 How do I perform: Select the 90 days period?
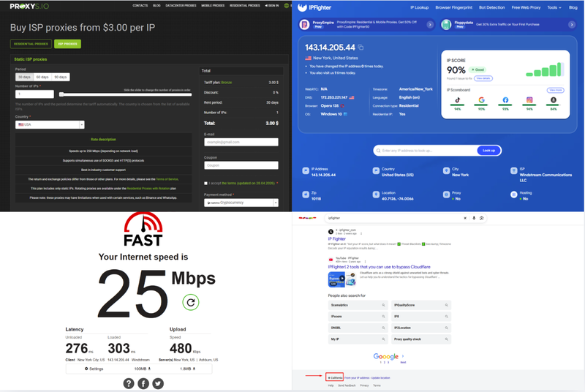tap(61, 77)
